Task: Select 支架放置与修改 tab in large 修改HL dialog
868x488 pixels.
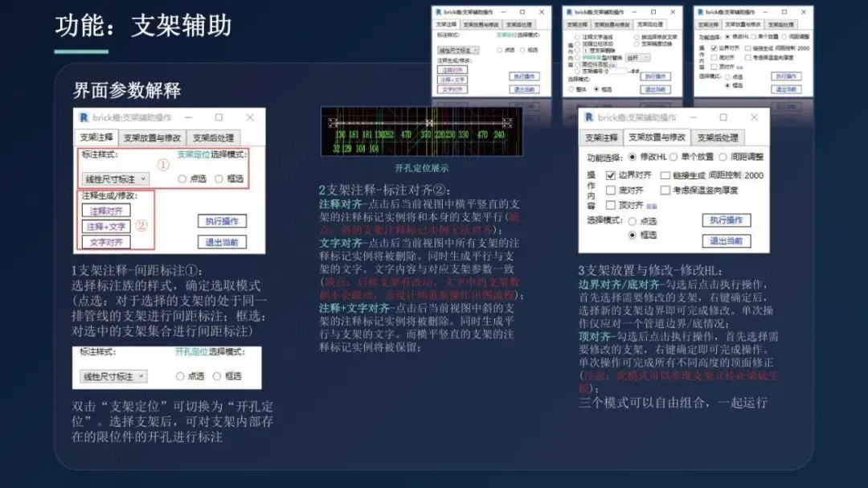Action: point(657,137)
